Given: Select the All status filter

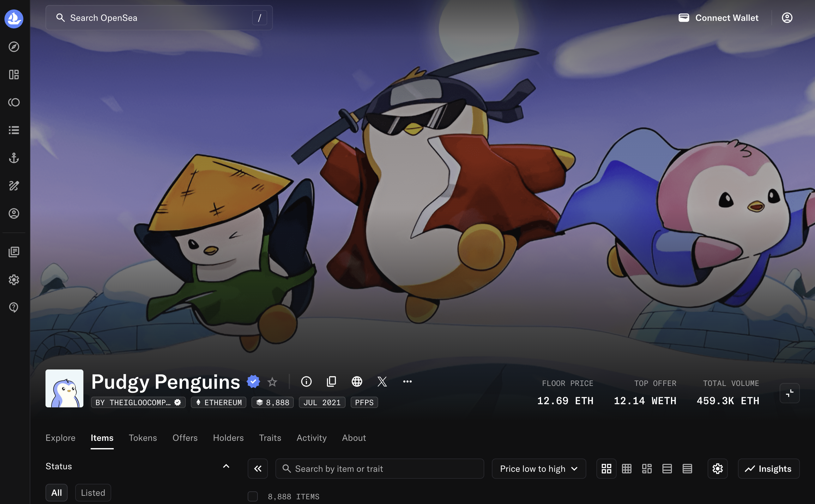Looking at the screenshot, I should click(56, 492).
